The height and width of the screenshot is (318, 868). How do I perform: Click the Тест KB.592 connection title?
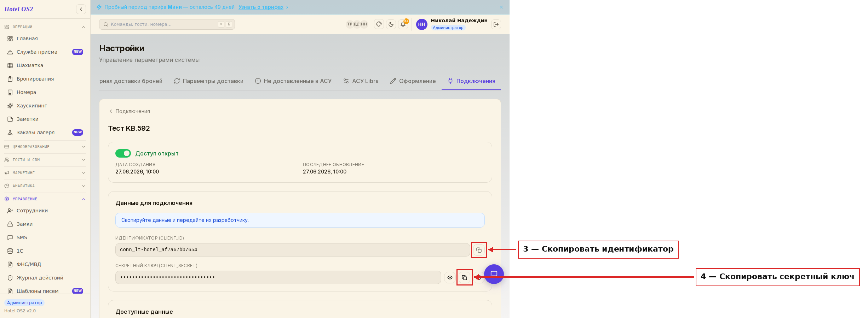click(x=129, y=128)
